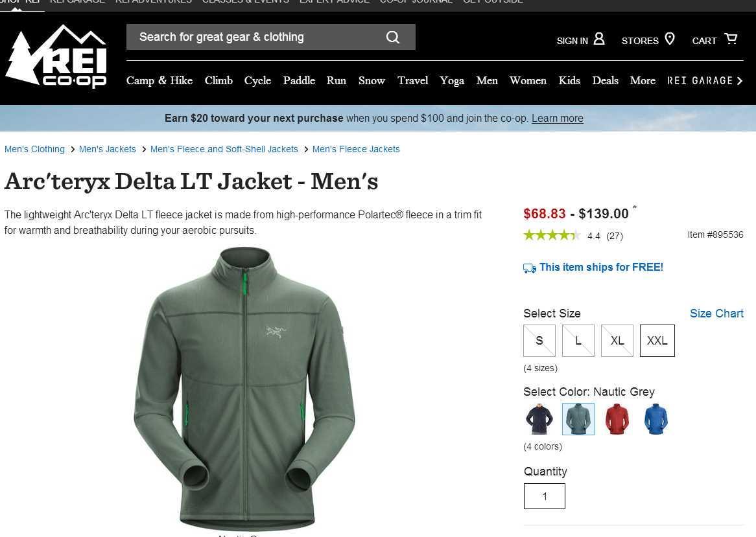Click the free shipping truck icon
This screenshot has width=756, height=537.
tap(529, 268)
